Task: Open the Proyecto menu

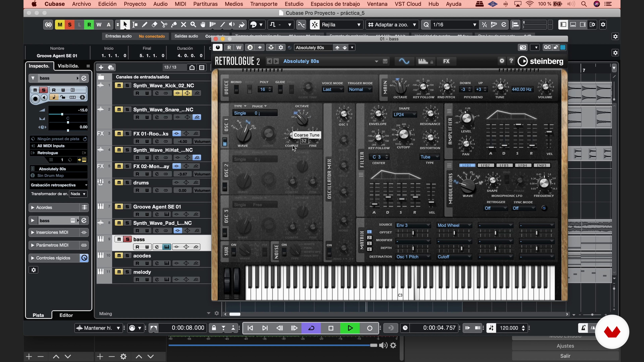Action: (135, 4)
